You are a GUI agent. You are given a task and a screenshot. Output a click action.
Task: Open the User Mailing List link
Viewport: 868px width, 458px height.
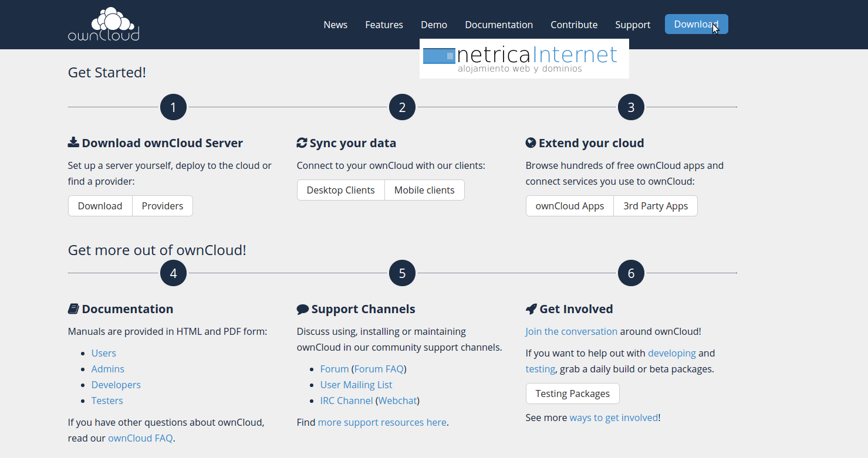click(x=356, y=385)
